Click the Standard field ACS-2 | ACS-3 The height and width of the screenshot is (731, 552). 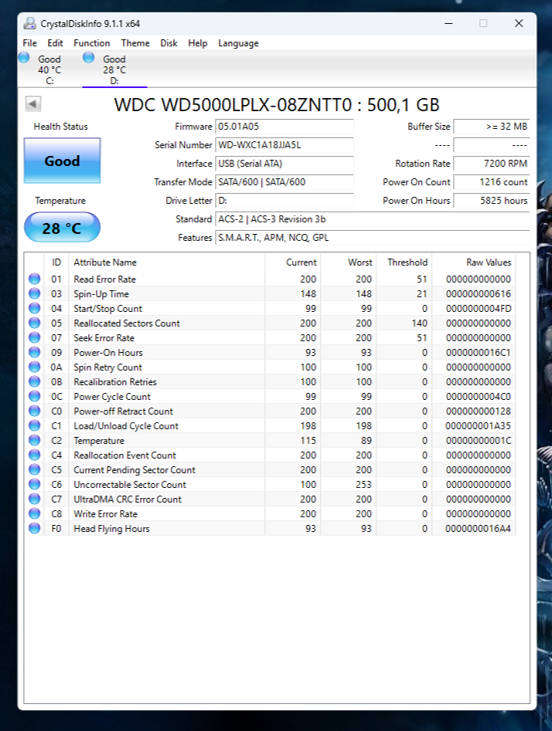[372, 219]
